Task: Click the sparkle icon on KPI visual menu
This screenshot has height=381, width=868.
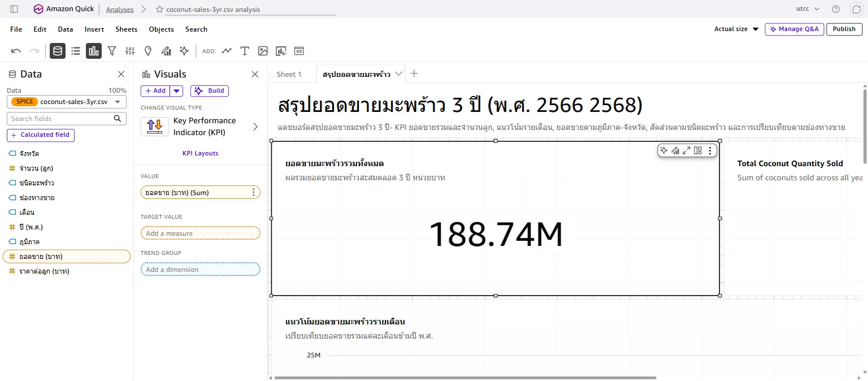Action: click(664, 150)
